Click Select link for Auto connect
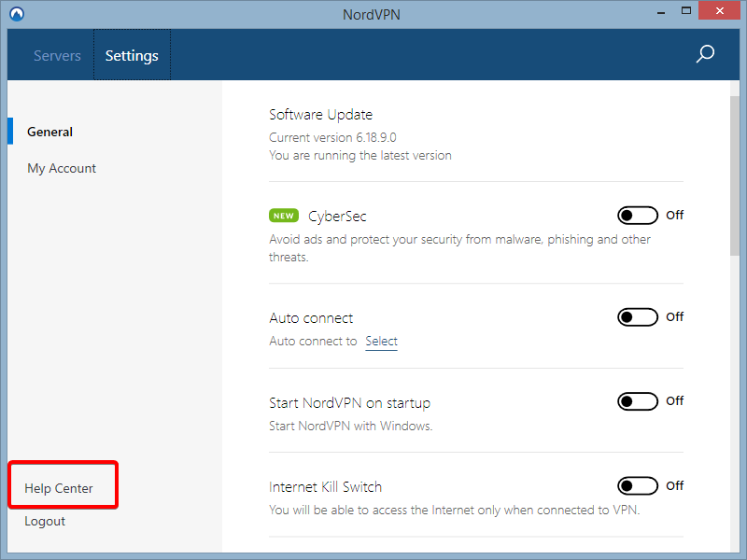 381,341
